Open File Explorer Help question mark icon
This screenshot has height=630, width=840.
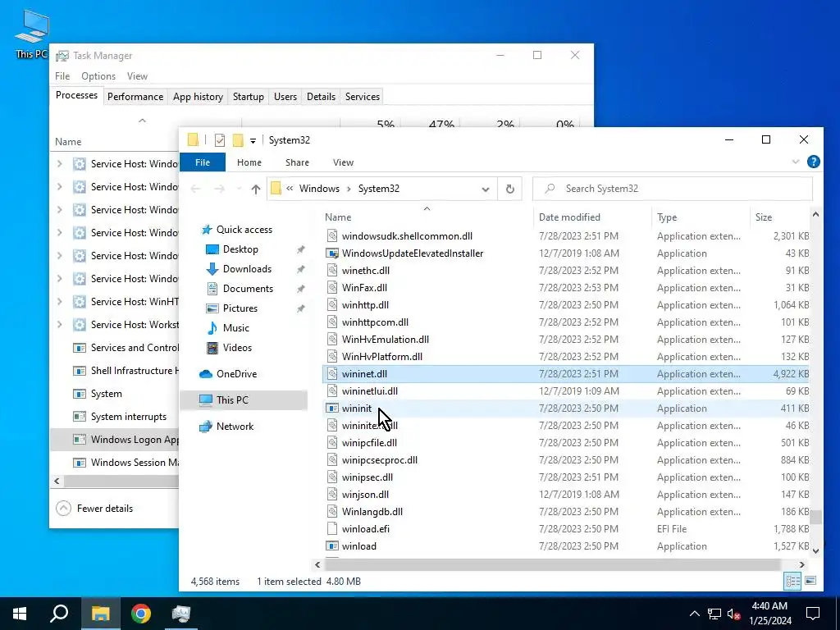(x=813, y=162)
